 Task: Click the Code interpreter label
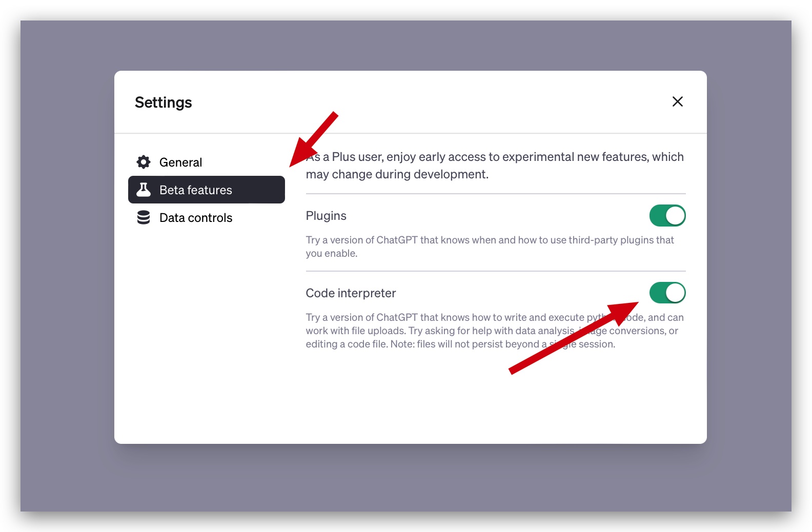(351, 293)
